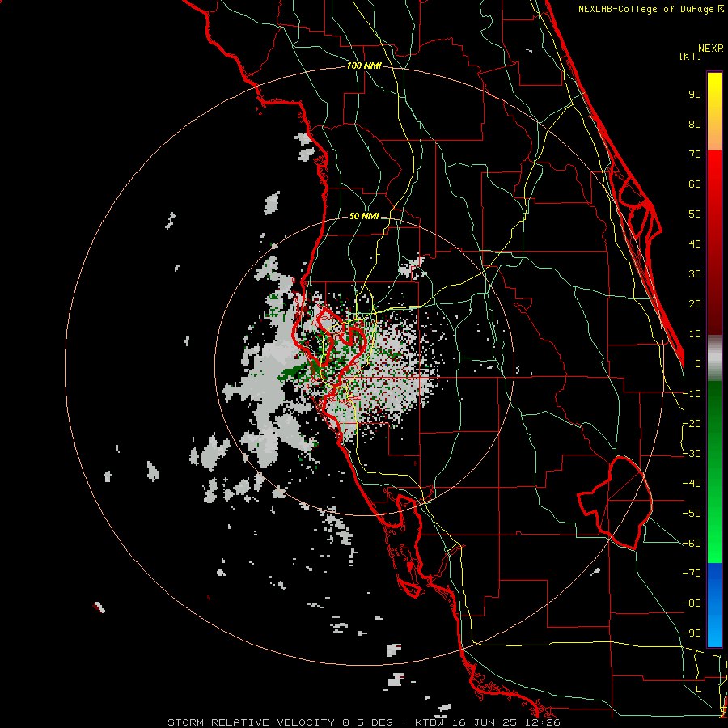Click the 50 NMI range ring label
The image size is (728, 728).
pyautogui.click(x=364, y=216)
